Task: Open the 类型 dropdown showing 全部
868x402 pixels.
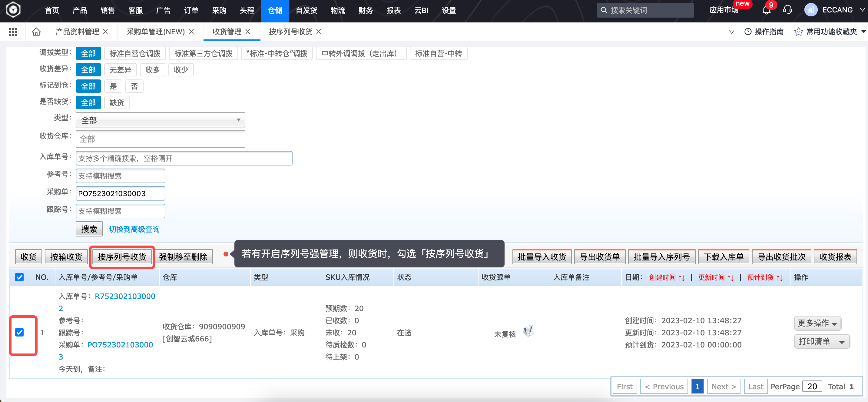Action: pos(161,120)
